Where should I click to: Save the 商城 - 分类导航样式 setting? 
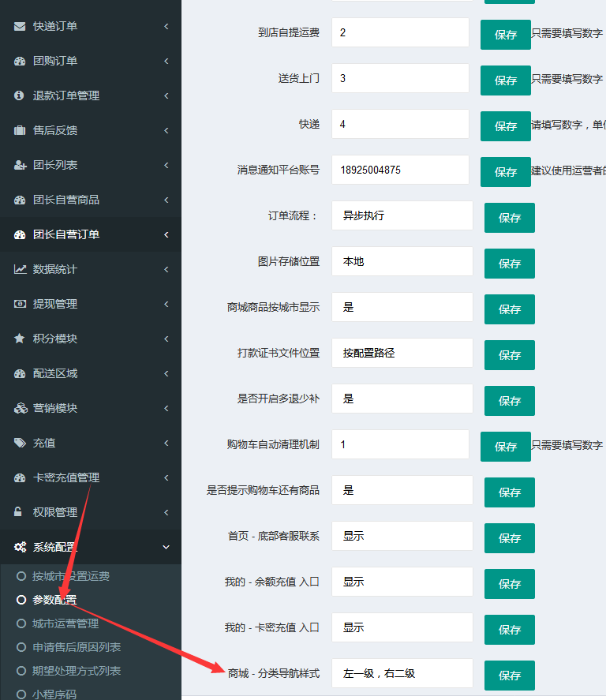(x=509, y=676)
